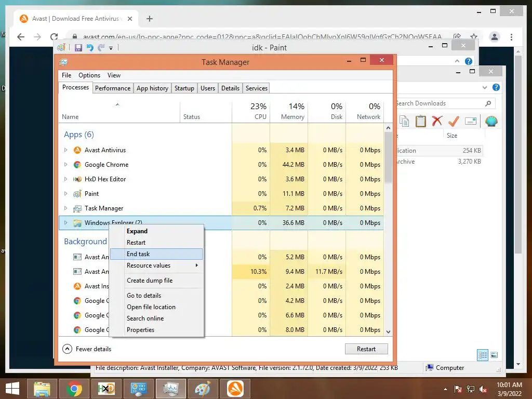Click the Windows Explorer folder icon in process list
Image resolution: width=532 pixels, height=399 pixels.
pyautogui.click(x=77, y=223)
